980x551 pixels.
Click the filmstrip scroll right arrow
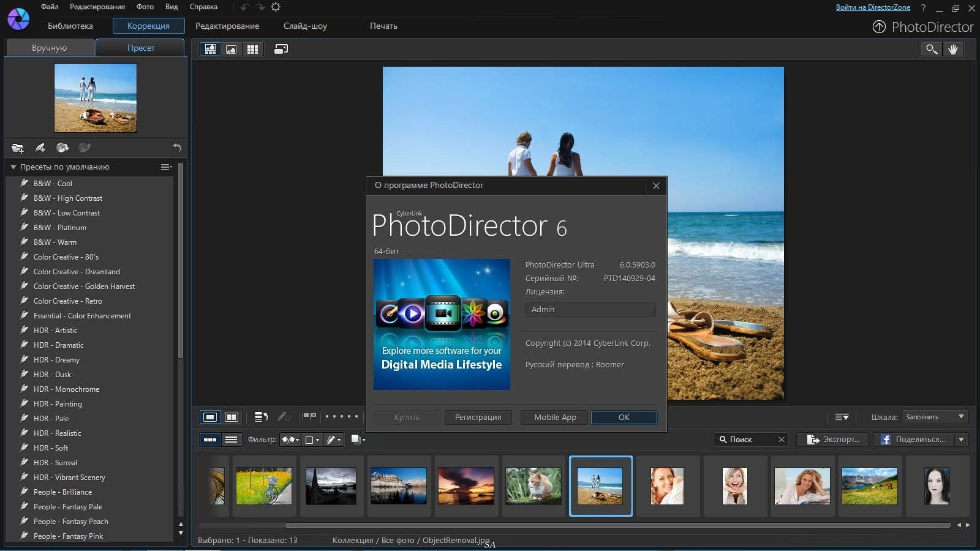pos(968,525)
